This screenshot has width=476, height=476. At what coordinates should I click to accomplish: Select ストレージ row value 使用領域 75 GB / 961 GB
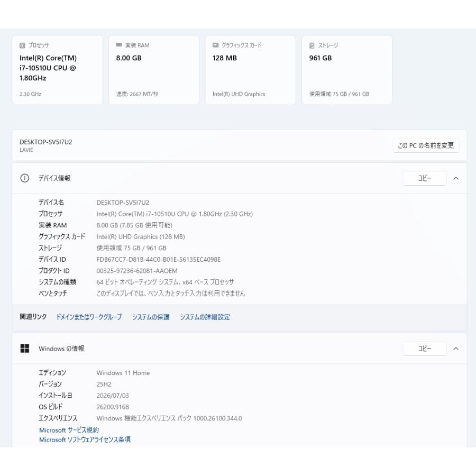coord(132,248)
